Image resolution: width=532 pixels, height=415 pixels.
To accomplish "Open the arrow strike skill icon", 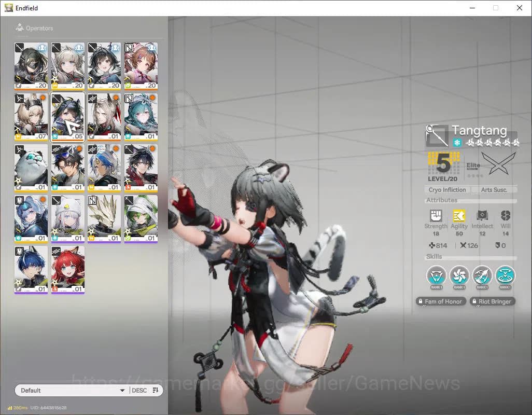I will (x=482, y=275).
